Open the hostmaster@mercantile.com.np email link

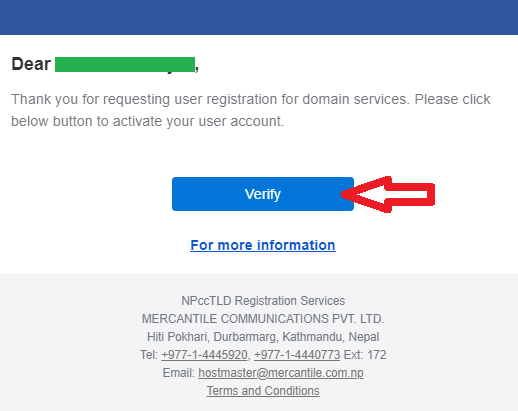[281, 373]
